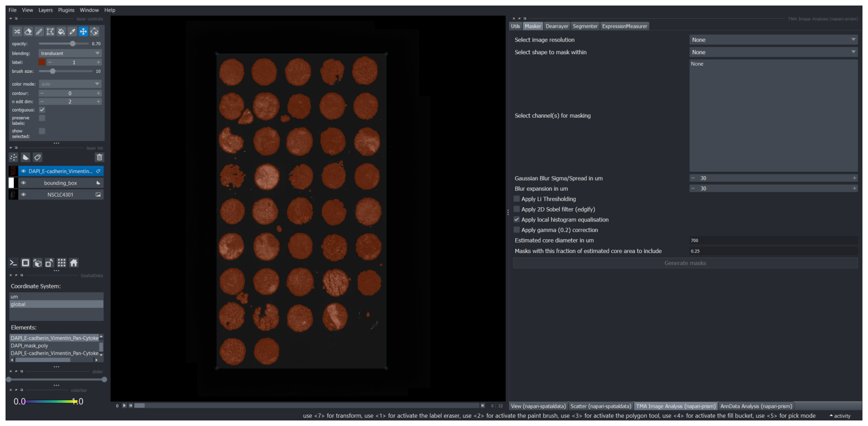Viewport: 868px width, 426px height.
Task: Adjust the brush size slider
Action: point(65,71)
